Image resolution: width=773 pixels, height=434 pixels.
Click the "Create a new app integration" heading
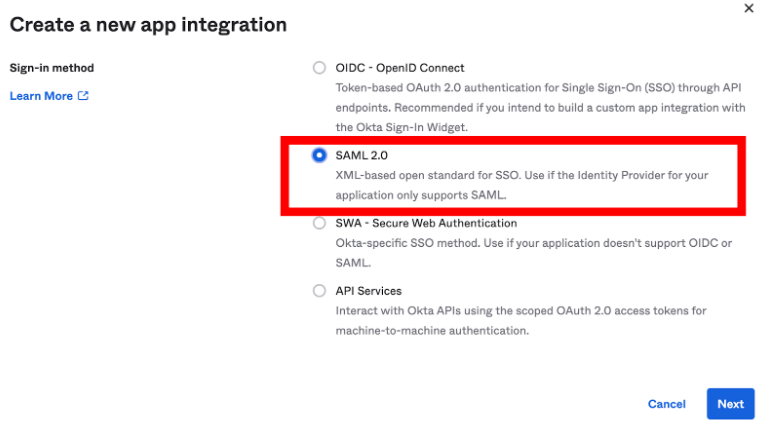coord(148,23)
